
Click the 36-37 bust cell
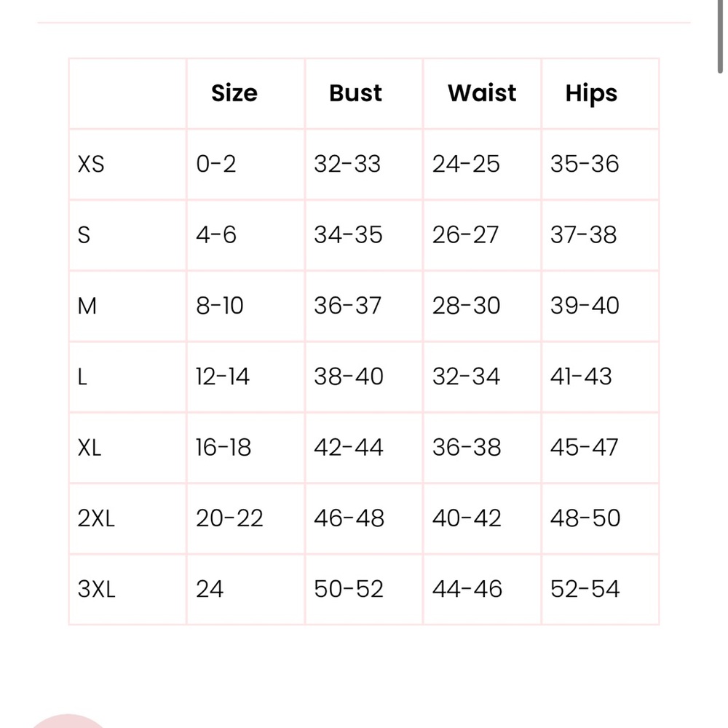[x=347, y=306]
